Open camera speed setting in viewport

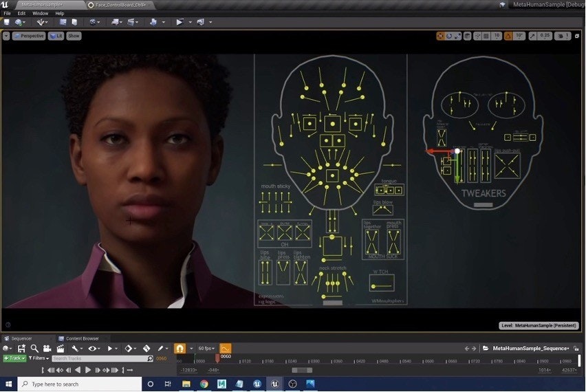[x=563, y=36]
